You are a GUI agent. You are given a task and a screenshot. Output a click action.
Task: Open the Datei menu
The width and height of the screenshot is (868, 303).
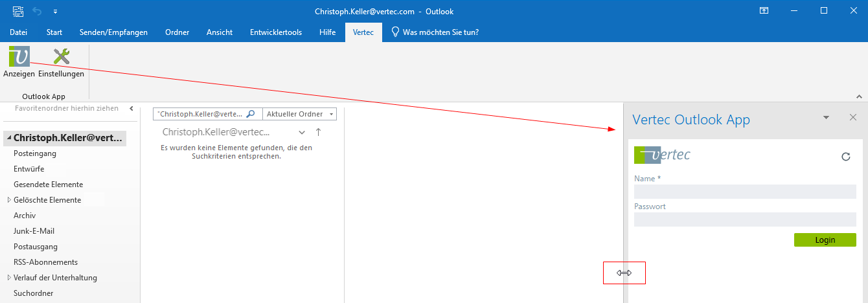pyautogui.click(x=18, y=32)
